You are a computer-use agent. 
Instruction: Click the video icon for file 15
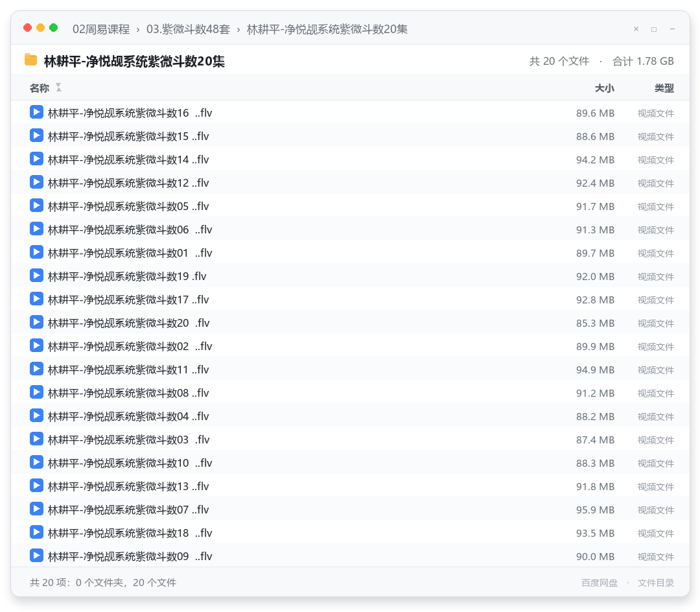click(x=36, y=135)
